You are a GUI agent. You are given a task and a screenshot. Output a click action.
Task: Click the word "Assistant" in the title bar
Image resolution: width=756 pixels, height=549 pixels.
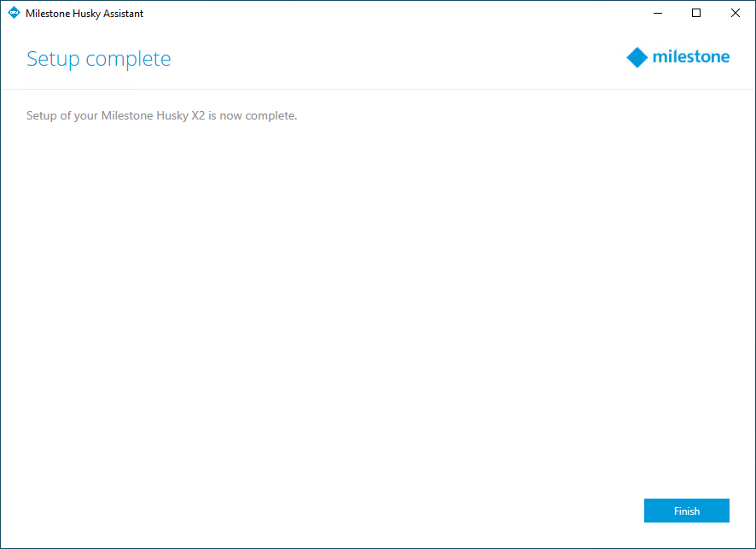click(121, 14)
